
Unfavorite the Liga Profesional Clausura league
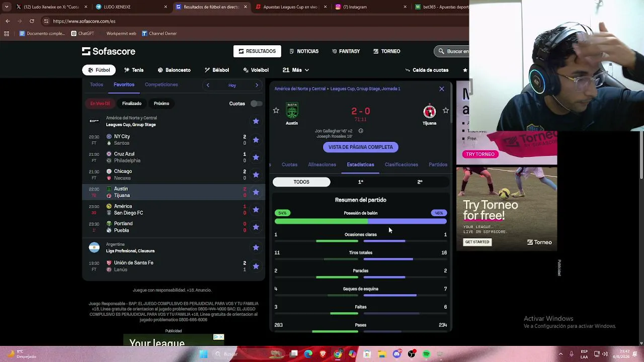coord(256,247)
